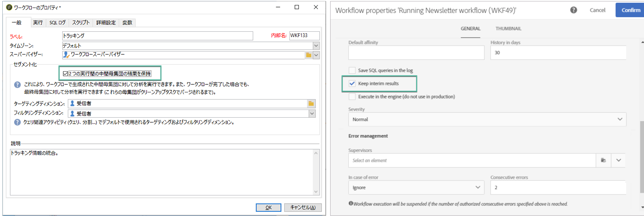Viewport: 644px width, 216px height.
Task: Open the In case of error dropdown
Action: 478,187
